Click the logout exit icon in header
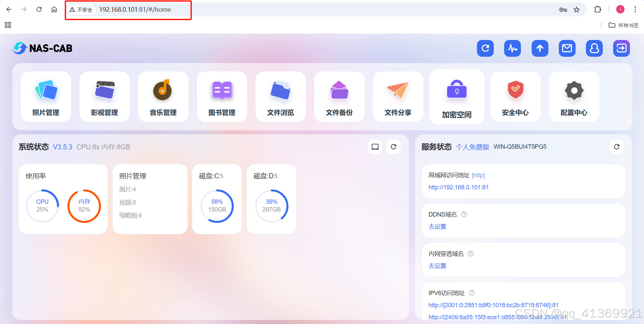Screen dimensions: 644x324 pos(622,48)
